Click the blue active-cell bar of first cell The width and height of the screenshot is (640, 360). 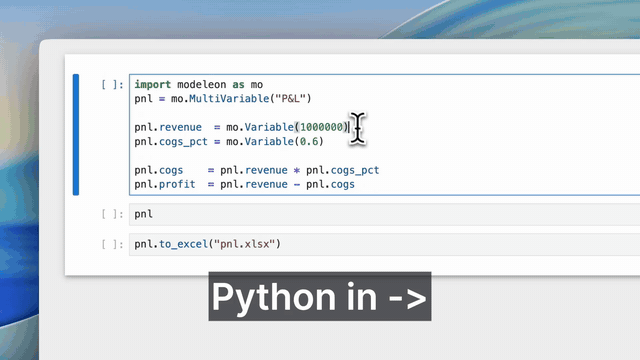pos(76,135)
